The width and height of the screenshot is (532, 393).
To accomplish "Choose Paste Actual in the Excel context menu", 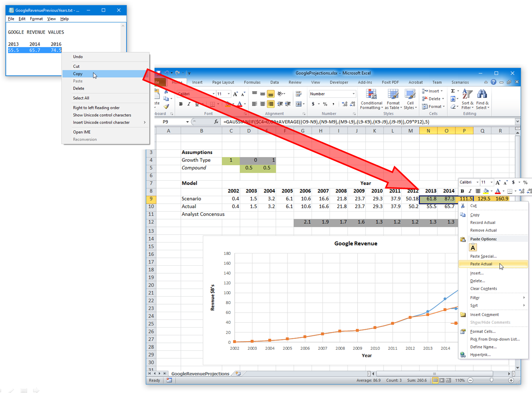I will tap(493, 264).
